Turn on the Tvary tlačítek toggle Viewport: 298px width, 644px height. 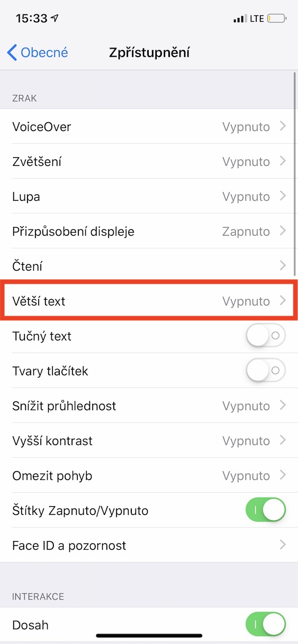click(266, 371)
